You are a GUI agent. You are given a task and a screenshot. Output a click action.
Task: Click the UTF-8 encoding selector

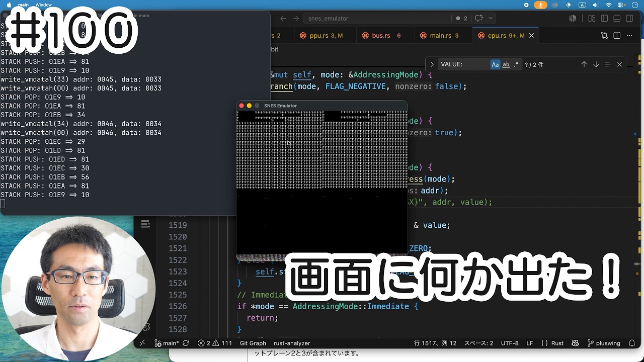510,343
